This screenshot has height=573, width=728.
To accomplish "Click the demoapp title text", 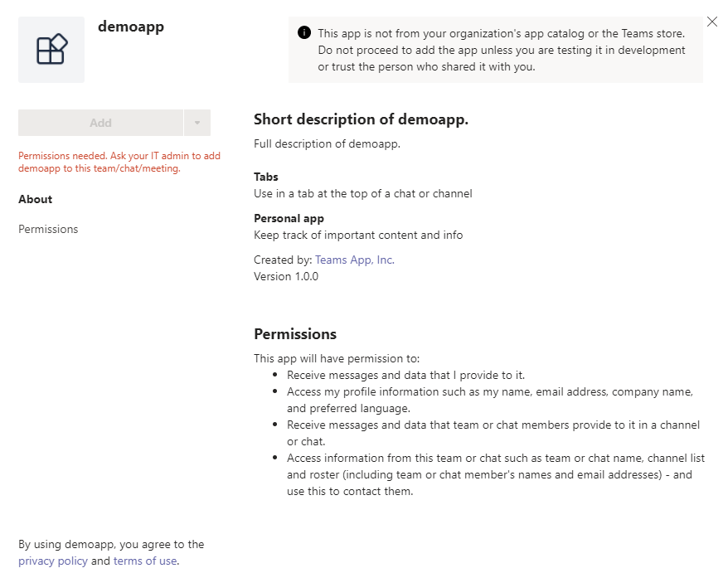I will [131, 27].
